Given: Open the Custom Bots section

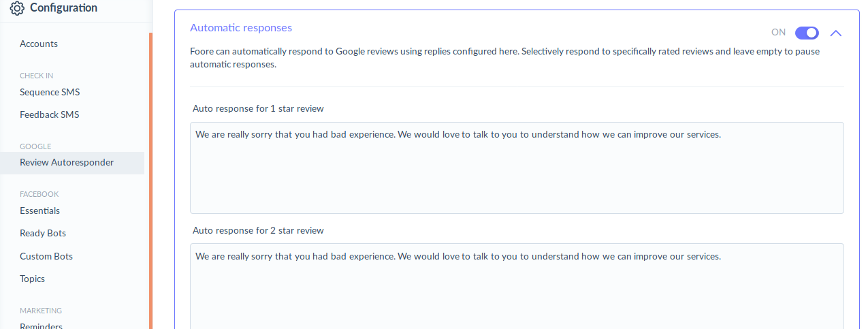Looking at the screenshot, I should click(46, 256).
